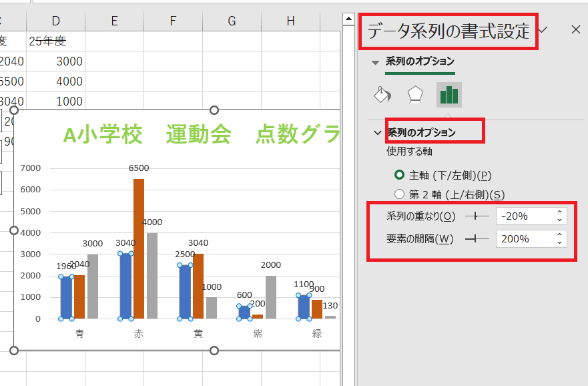Collapse the 系列のオプション section chevron
The height and width of the screenshot is (386, 588).
[378, 132]
